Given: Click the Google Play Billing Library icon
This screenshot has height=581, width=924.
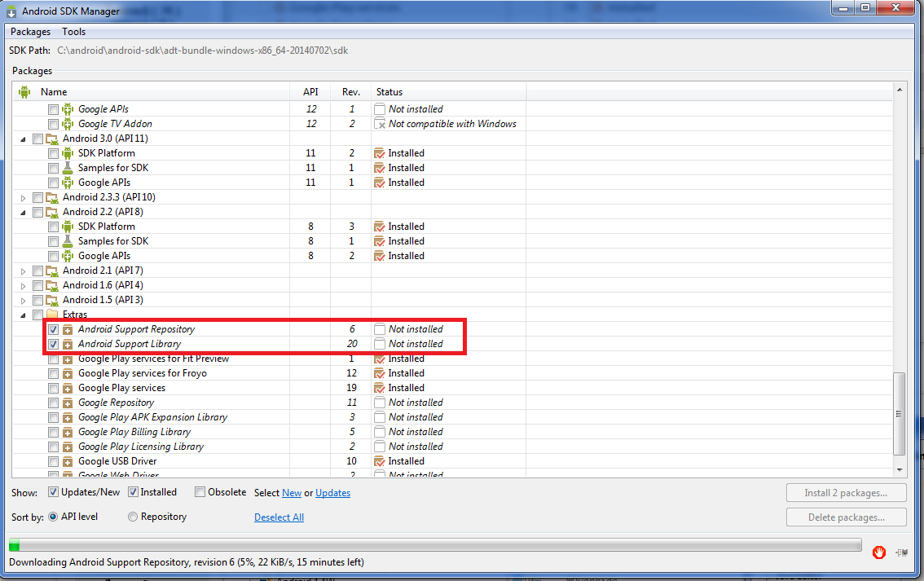Looking at the screenshot, I should [x=68, y=432].
